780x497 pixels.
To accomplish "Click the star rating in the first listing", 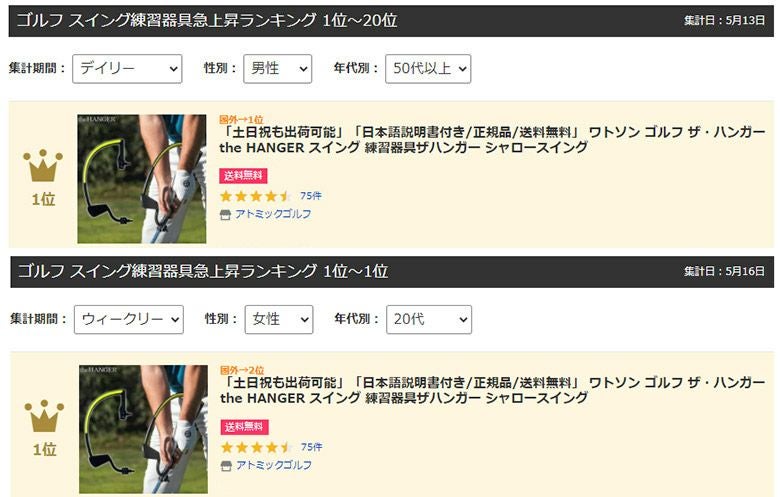I will tap(255, 196).
